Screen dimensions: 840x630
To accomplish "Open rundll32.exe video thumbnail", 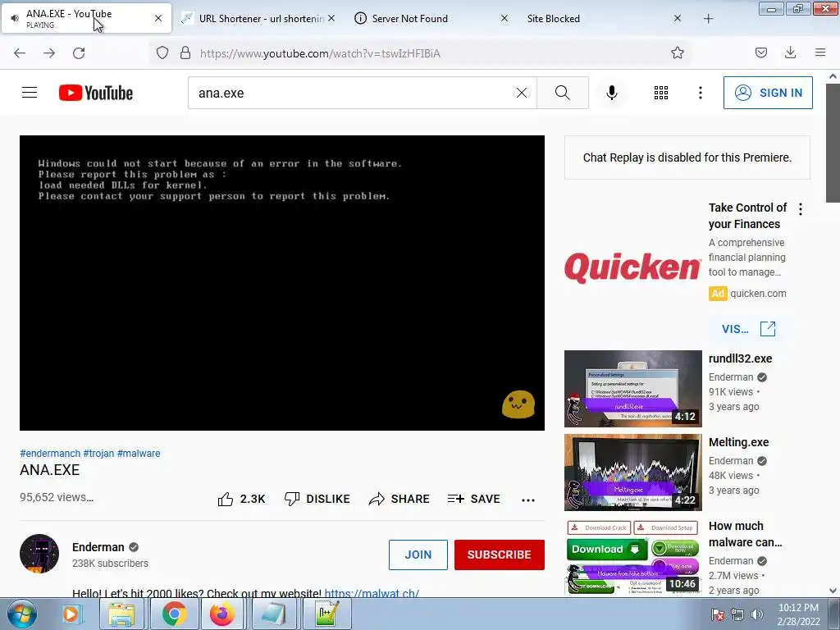I will [632, 389].
